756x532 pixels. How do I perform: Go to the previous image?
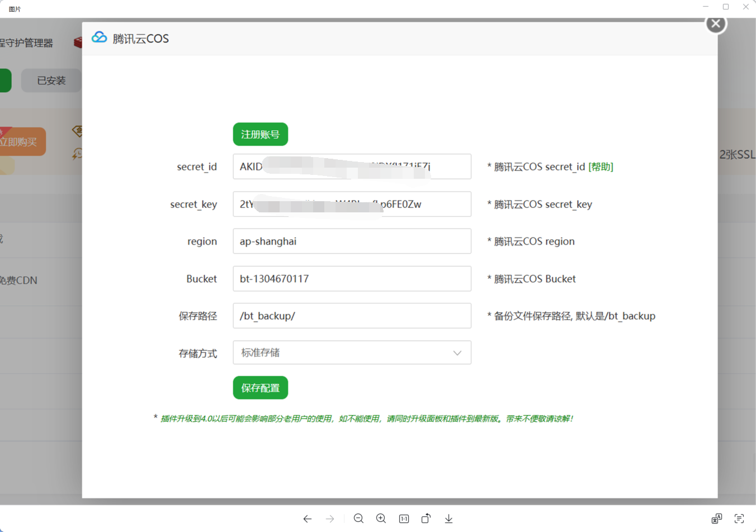(308, 519)
